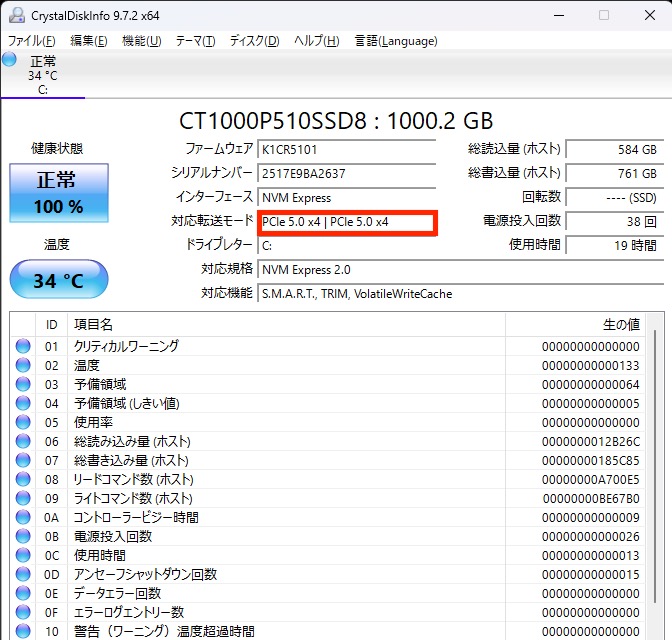Open the テーマ(T) menu
Screen dimensions: 672x640
point(195,41)
